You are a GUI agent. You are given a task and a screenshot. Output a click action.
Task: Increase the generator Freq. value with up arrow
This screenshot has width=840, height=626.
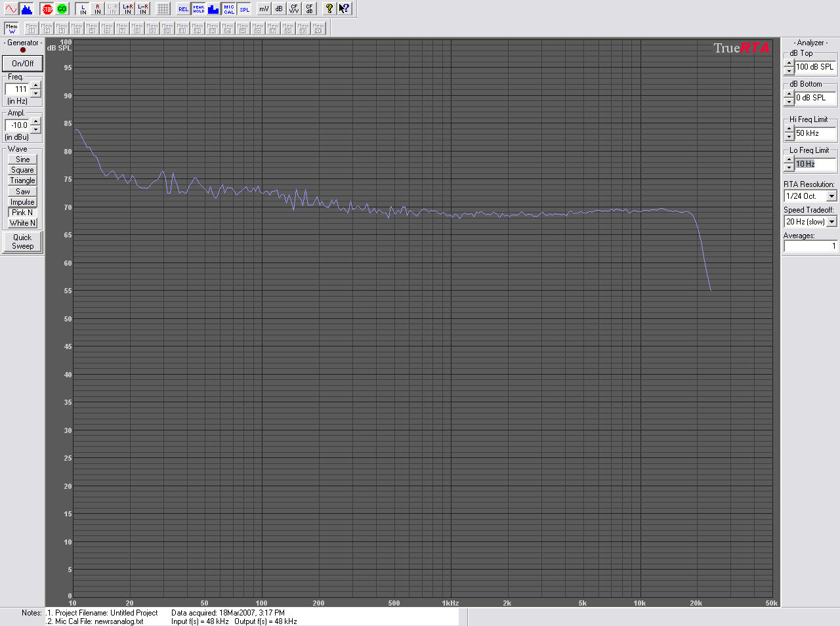[x=35, y=85]
